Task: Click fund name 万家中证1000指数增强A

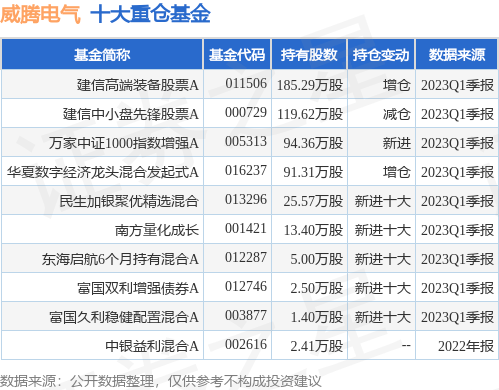Action: (x=124, y=143)
